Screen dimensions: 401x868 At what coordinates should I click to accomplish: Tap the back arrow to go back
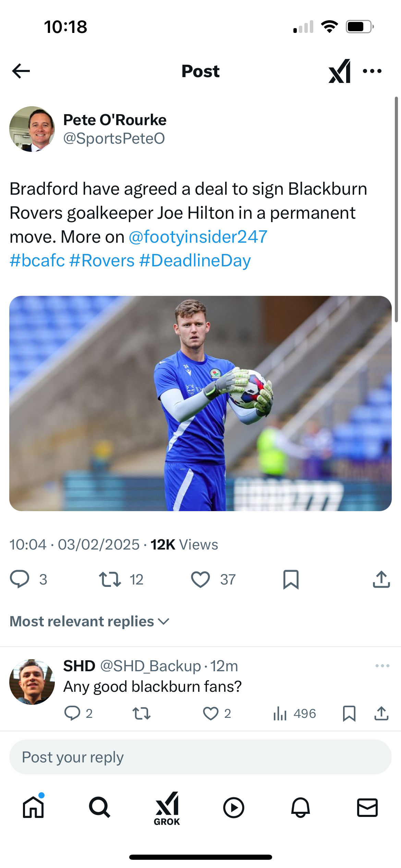pos(21,71)
